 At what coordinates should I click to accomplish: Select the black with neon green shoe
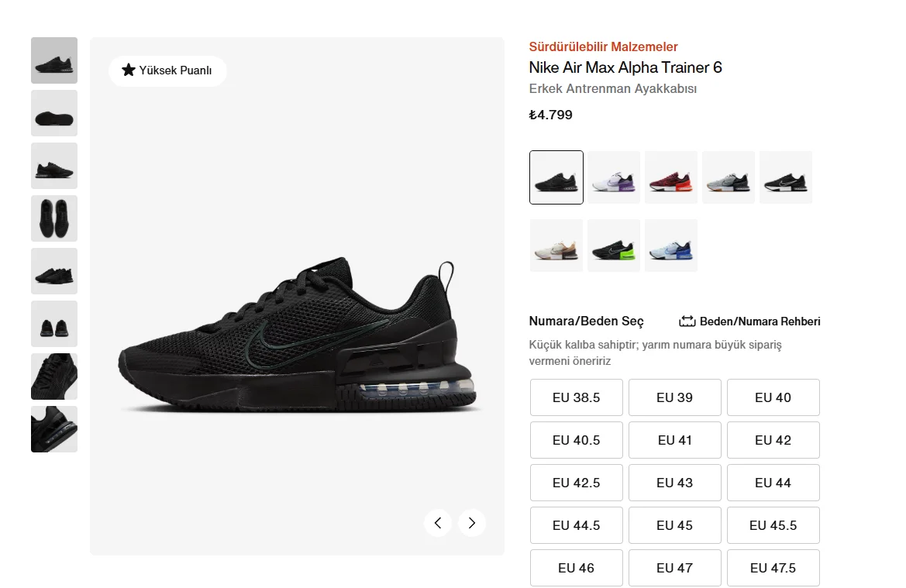pos(614,246)
